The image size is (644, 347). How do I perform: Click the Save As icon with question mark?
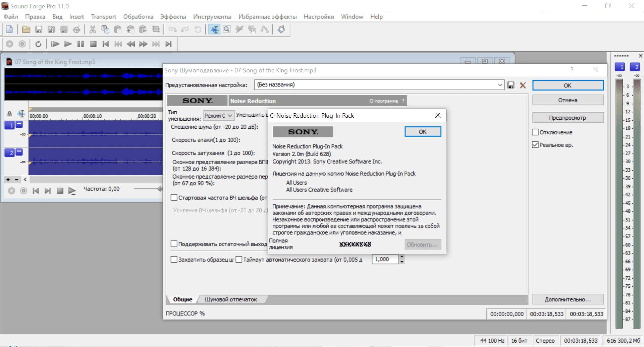[x=51, y=30]
